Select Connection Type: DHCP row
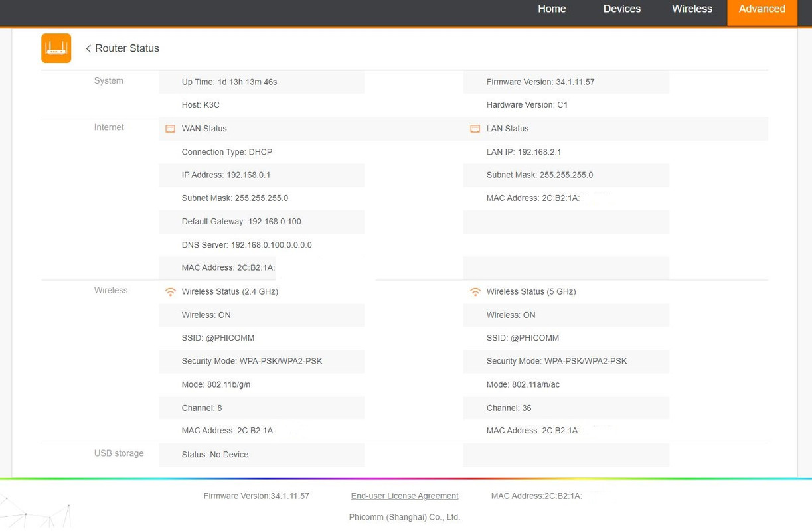 pos(262,152)
